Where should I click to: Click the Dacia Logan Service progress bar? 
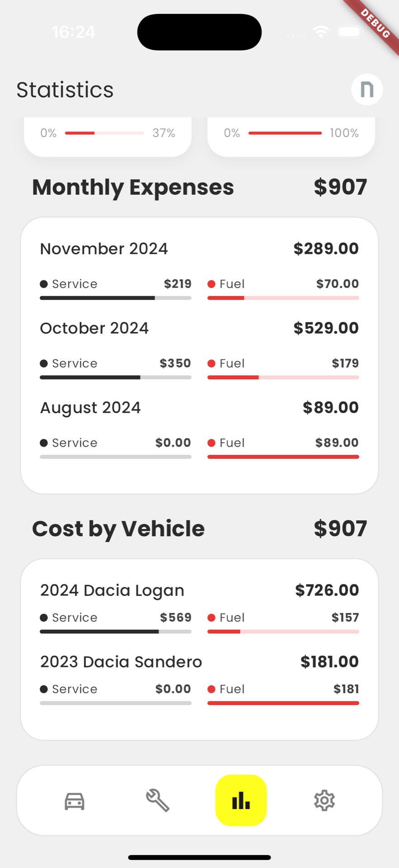click(116, 632)
